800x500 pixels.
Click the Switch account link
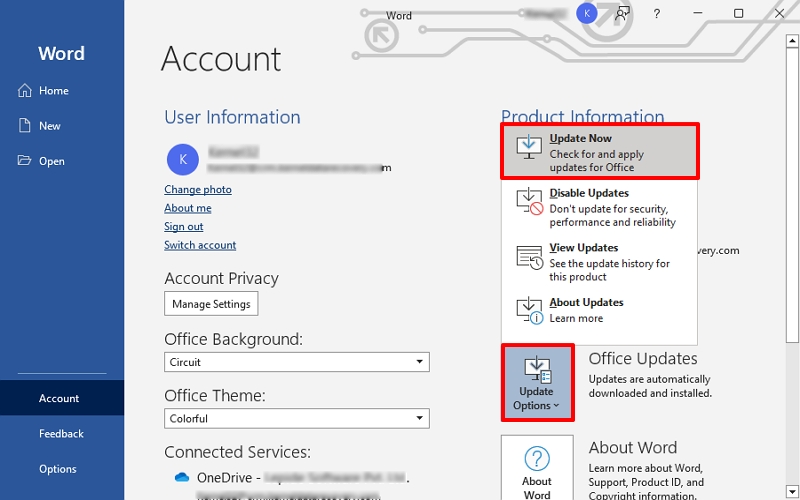click(200, 245)
